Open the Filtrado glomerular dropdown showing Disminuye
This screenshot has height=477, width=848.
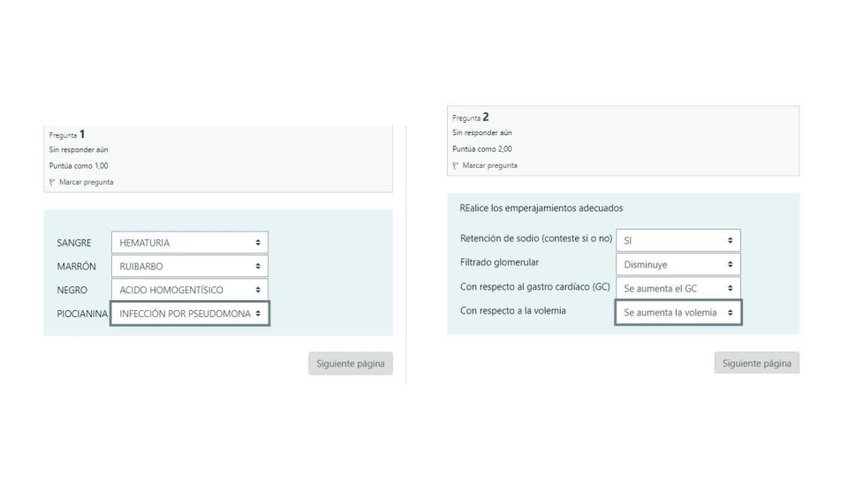677,264
